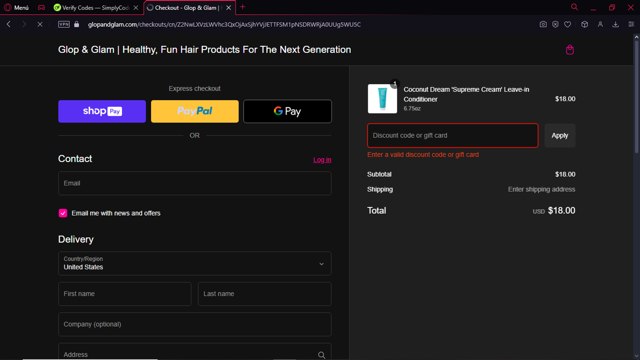The image size is (640, 360).
Task: Uncheck Email me with news and offers
Action: coord(63,213)
